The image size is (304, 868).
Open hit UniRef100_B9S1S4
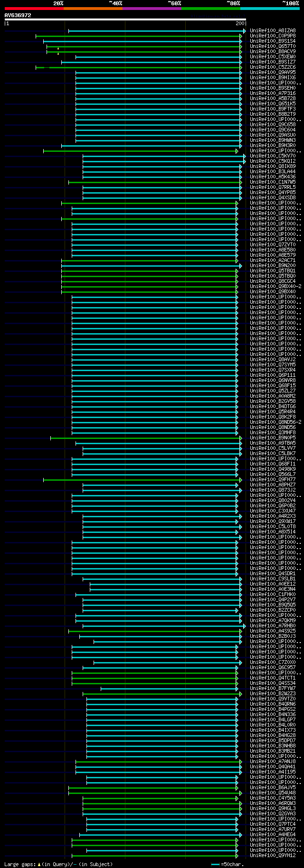coord(273,41)
